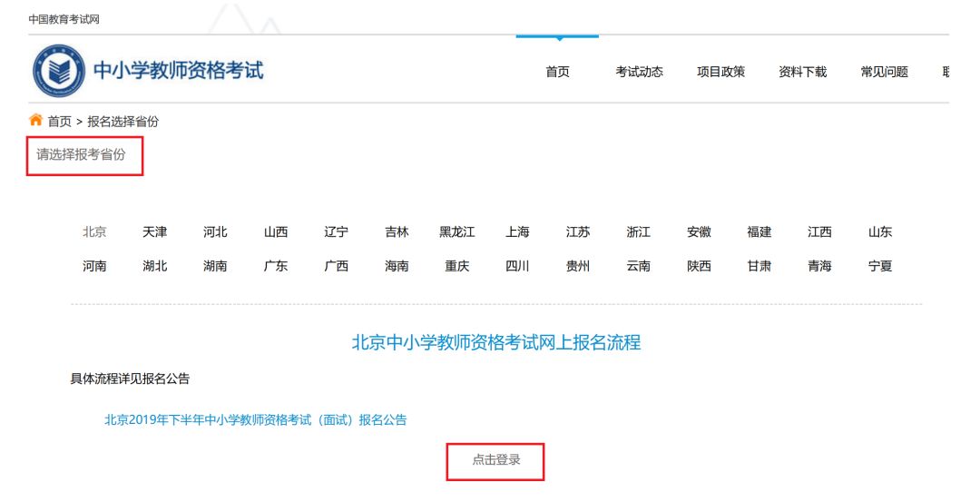The height and width of the screenshot is (502, 980).
Task: Click 报名选择省份 breadcrumb text
Action: point(123,122)
